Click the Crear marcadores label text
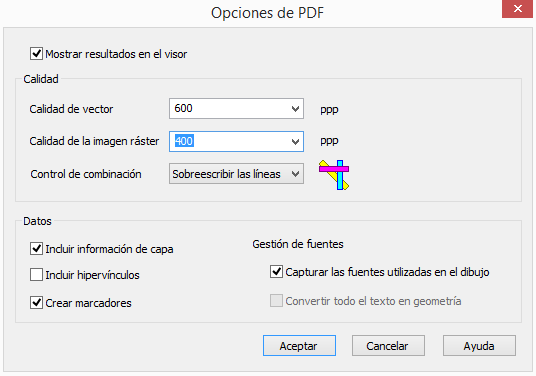This screenshot has width=536, height=376. 88,303
